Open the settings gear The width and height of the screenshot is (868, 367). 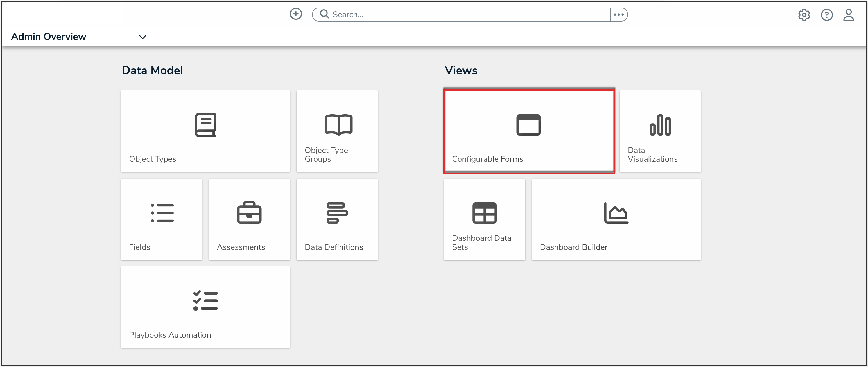coord(805,15)
